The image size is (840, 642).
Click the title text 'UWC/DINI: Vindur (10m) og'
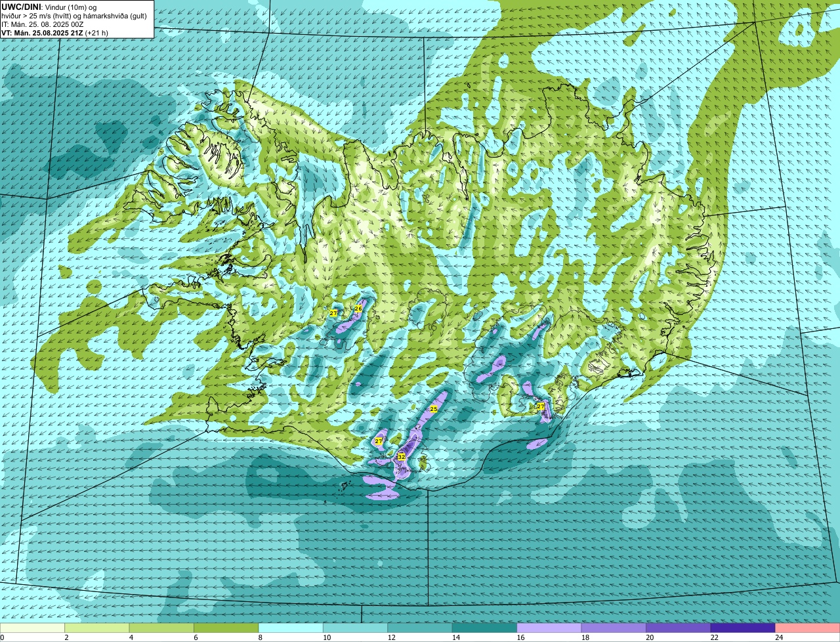(49, 7)
